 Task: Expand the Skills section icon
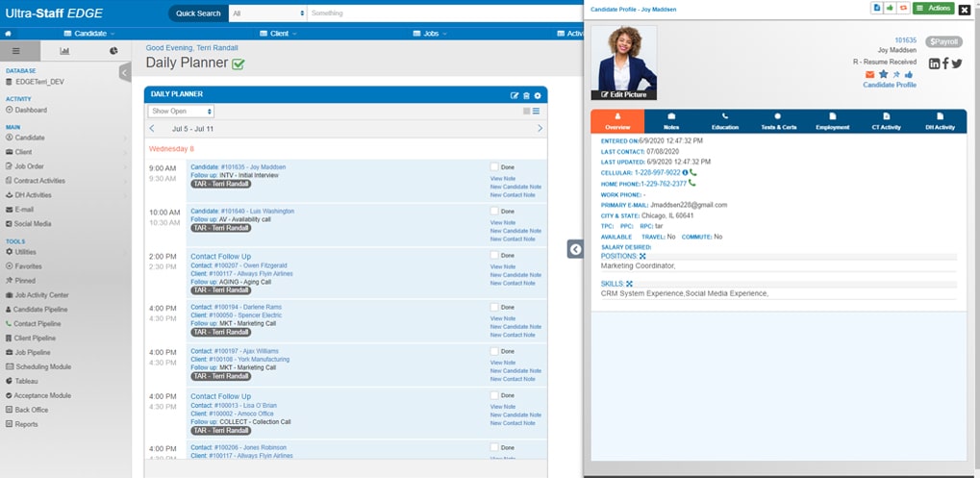pyautogui.click(x=629, y=284)
